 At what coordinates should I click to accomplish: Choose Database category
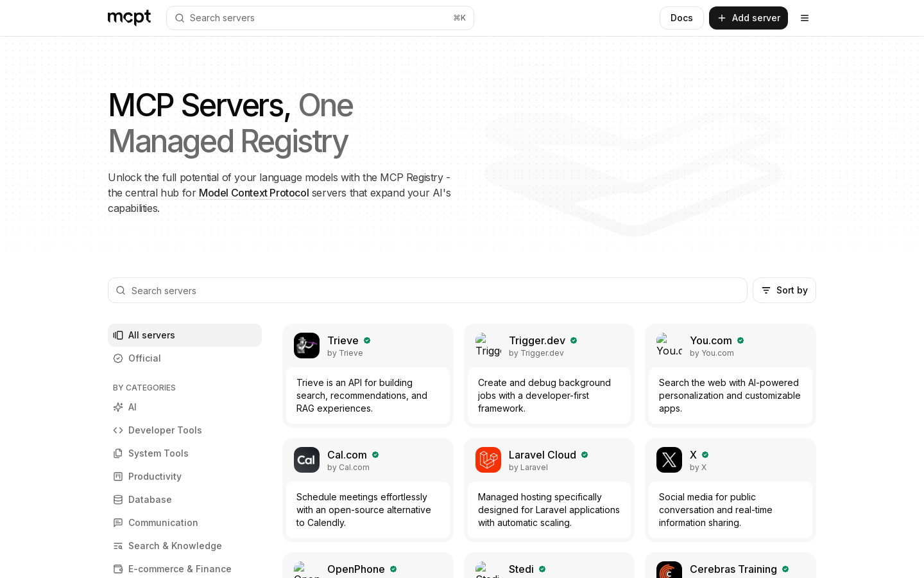185,500
